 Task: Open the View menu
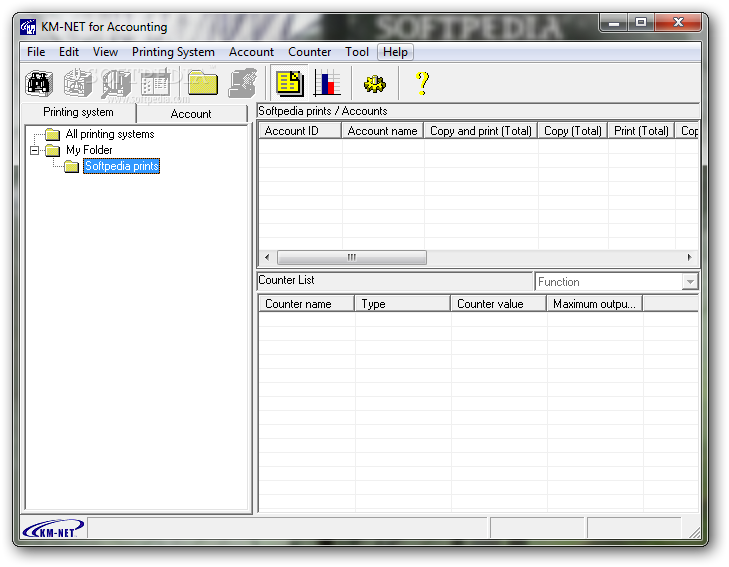click(x=105, y=52)
